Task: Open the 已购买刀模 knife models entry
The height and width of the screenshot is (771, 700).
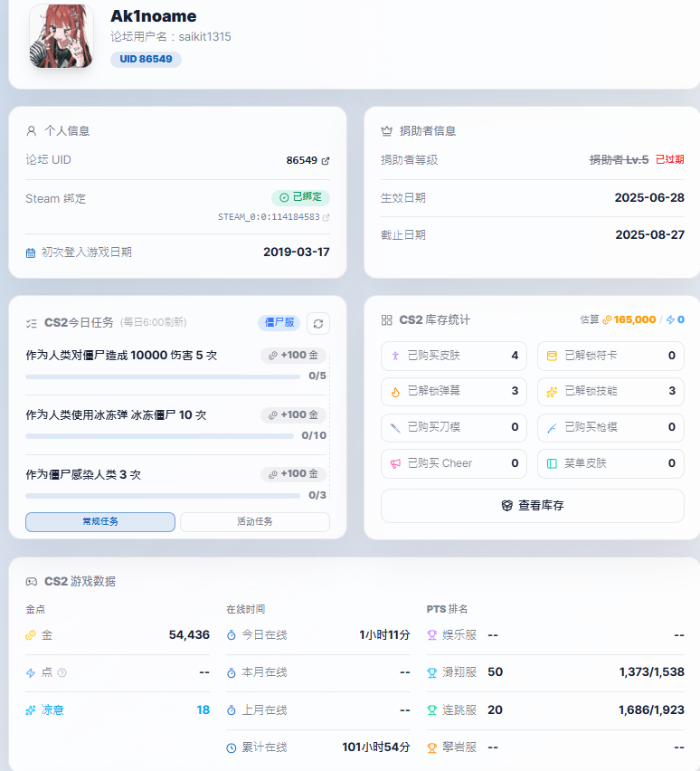Action: tap(454, 427)
